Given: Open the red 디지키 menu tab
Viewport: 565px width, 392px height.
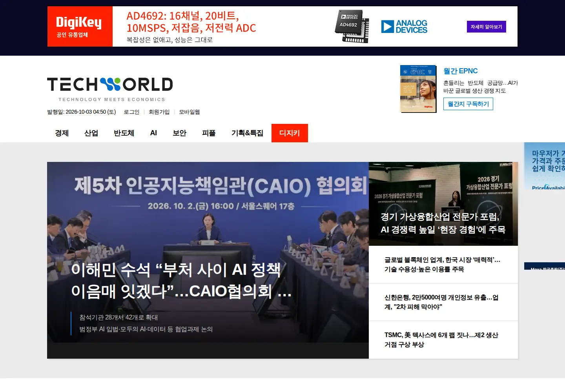Looking at the screenshot, I should pyautogui.click(x=290, y=133).
